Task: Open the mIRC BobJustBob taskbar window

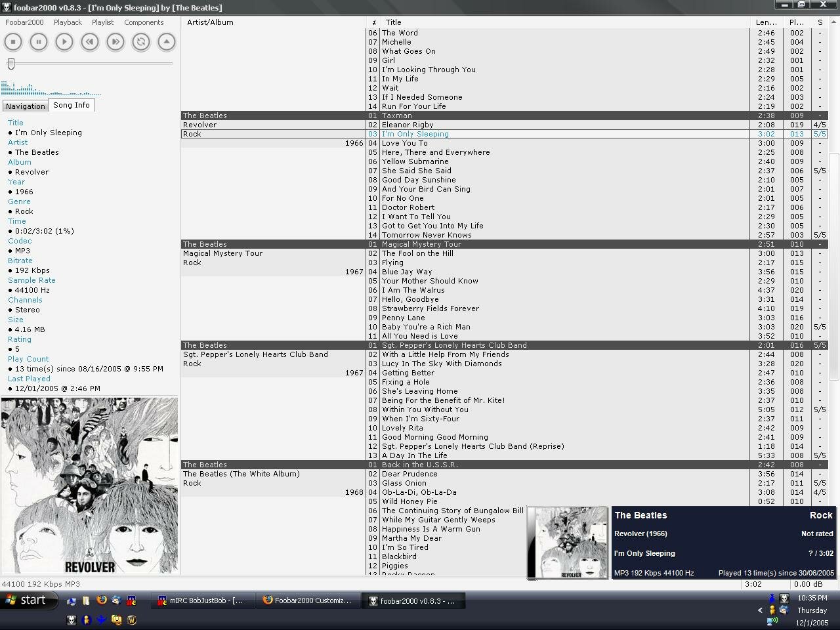Action: click(203, 600)
